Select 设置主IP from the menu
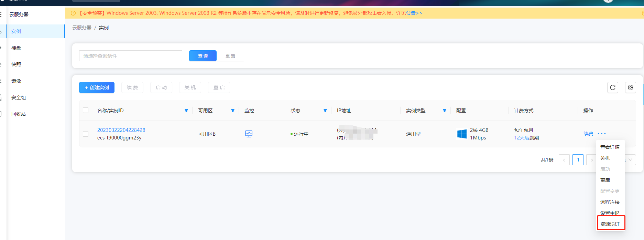 click(x=610, y=213)
